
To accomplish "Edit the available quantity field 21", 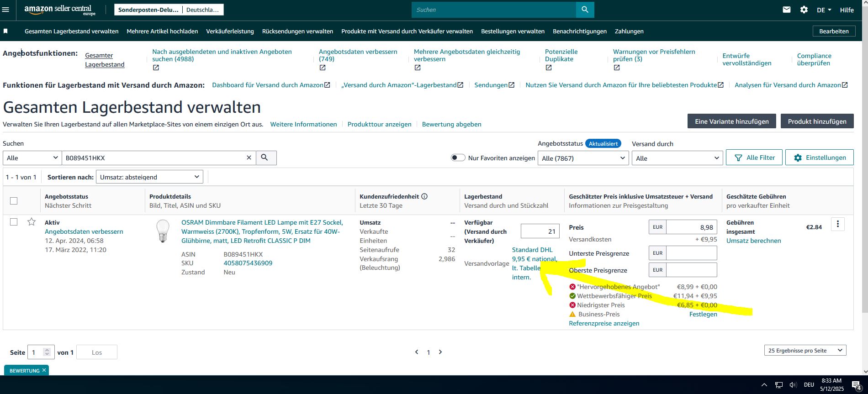I will tap(540, 231).
